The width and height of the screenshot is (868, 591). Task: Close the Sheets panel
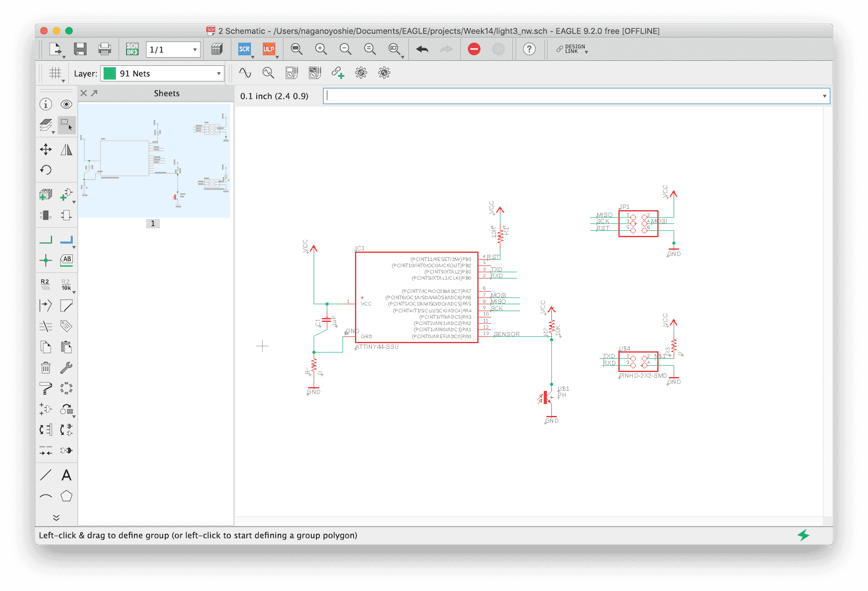83,93
